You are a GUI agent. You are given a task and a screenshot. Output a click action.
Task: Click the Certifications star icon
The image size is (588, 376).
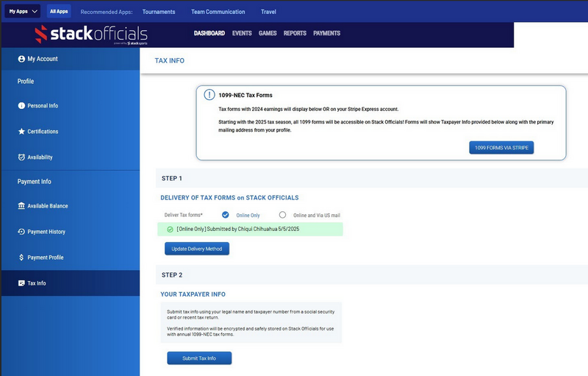click(21, 132)
